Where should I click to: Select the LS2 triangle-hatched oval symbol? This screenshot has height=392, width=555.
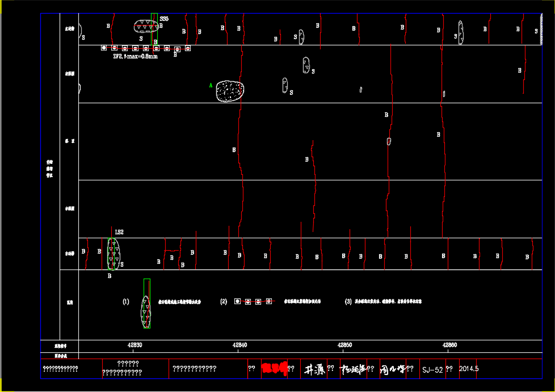(114, 254)
